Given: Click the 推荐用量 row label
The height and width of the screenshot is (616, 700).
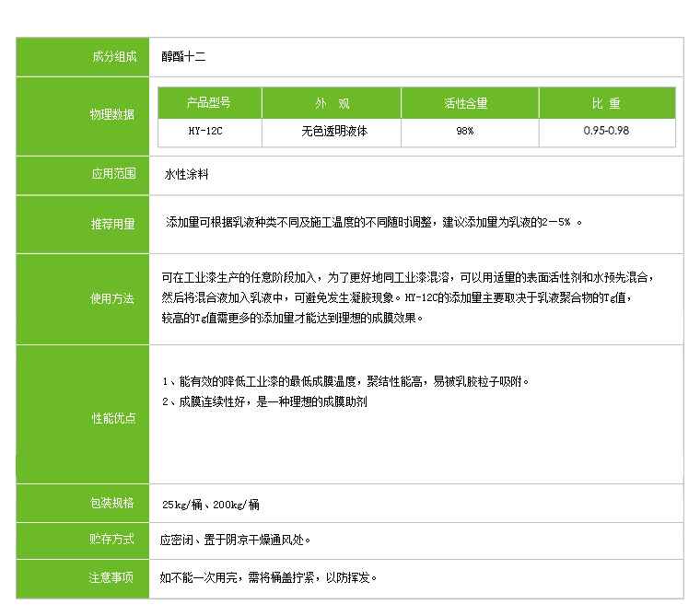Looking at the screenshot, I should click(x=112, y=224).
